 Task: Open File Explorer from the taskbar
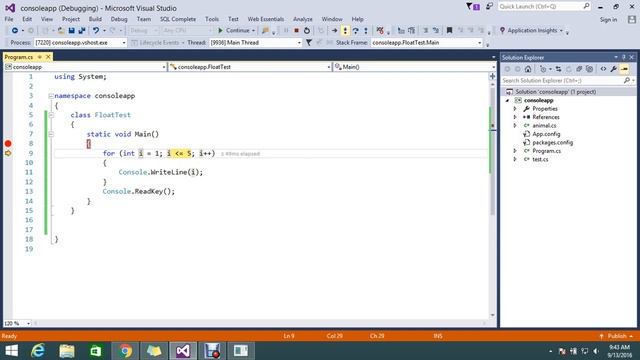(67, 351)
